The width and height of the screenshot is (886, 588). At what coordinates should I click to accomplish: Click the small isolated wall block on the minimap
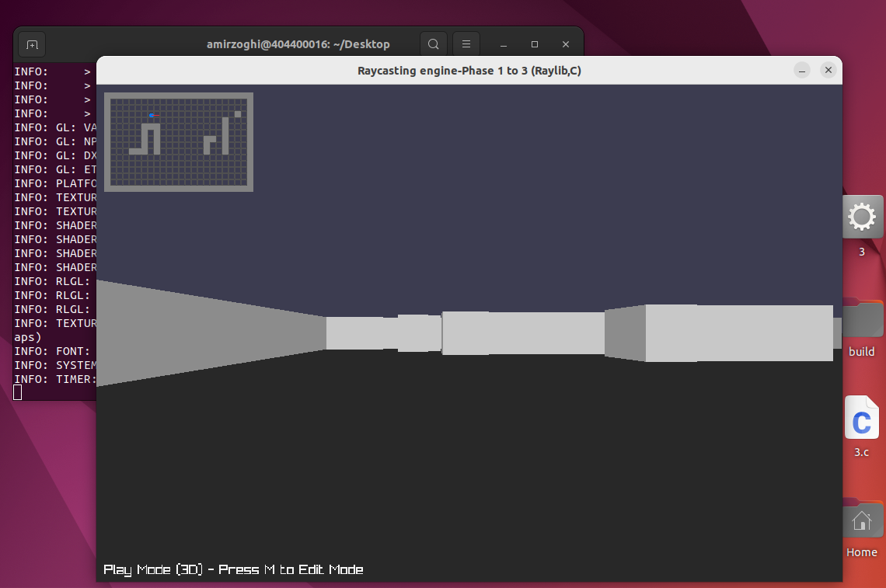tap(238, 114)
